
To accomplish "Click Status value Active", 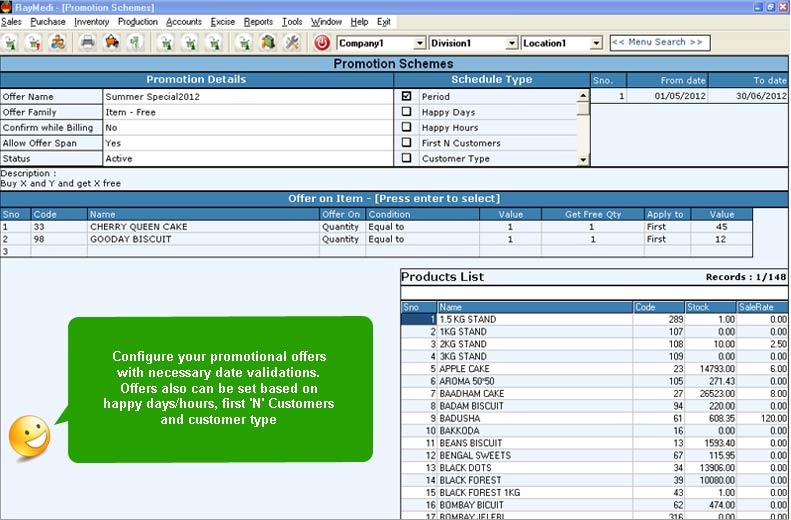I will point(248,158).
